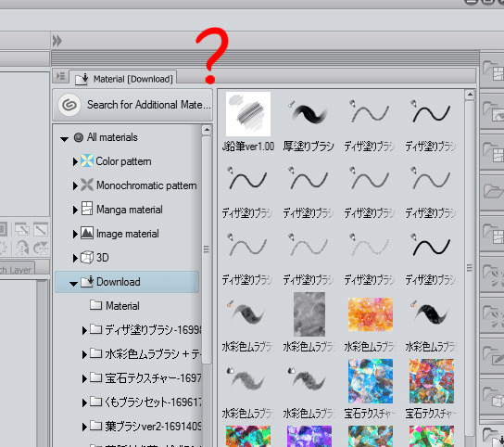Image resolution: width=504 pixels, height=447 pixels.
Task: Select the gray watercolor texture thumbnail
Action: [x=309, y=314]
